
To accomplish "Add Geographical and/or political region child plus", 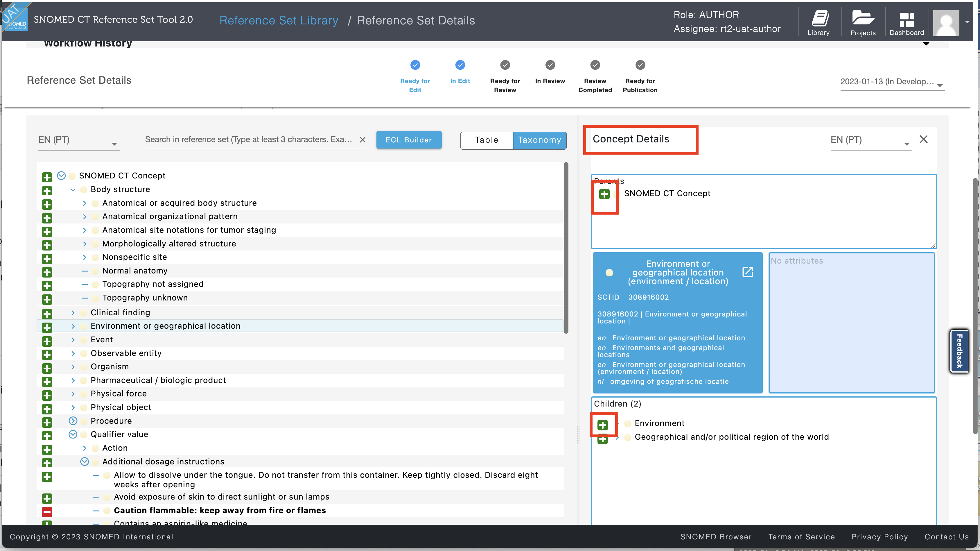I will tap(602, 439).
